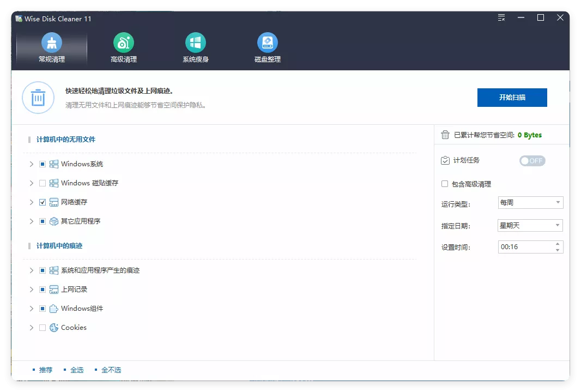Viewport: 581px width, 392px height.
Task: Open the 指定日期 dropdown showing 星期天
Action: [530, 225]
